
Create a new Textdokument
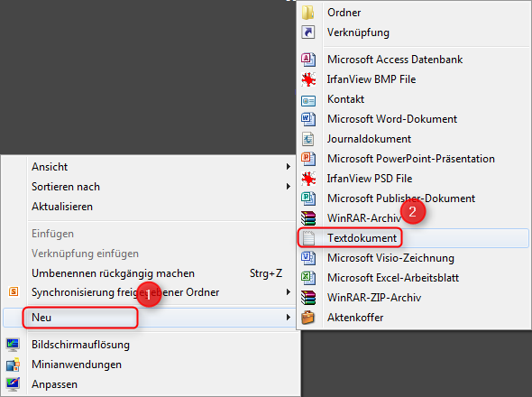pos(414,237)
